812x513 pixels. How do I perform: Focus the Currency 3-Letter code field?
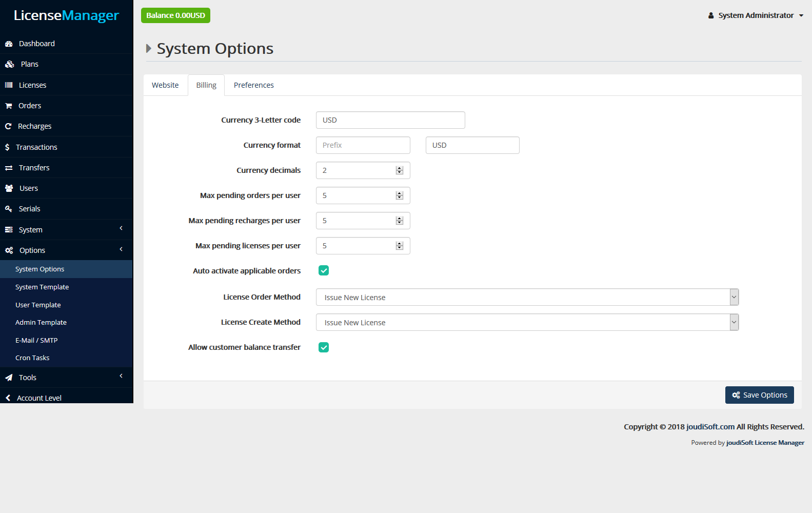click(390, 120)
